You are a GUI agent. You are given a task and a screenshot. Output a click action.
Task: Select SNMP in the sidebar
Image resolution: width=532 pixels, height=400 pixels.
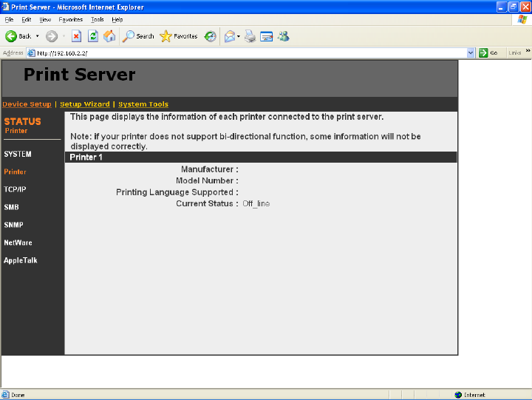tap(13, 225)
